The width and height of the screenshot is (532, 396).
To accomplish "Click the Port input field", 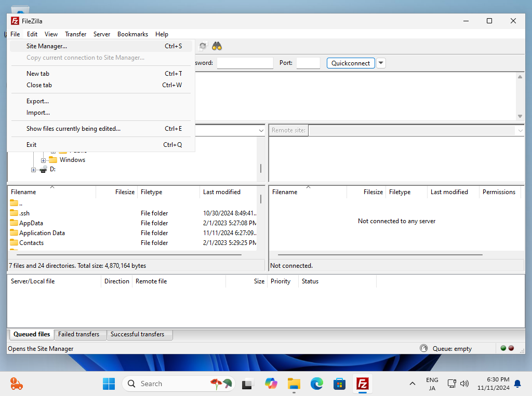I will (x=308, y=63).
